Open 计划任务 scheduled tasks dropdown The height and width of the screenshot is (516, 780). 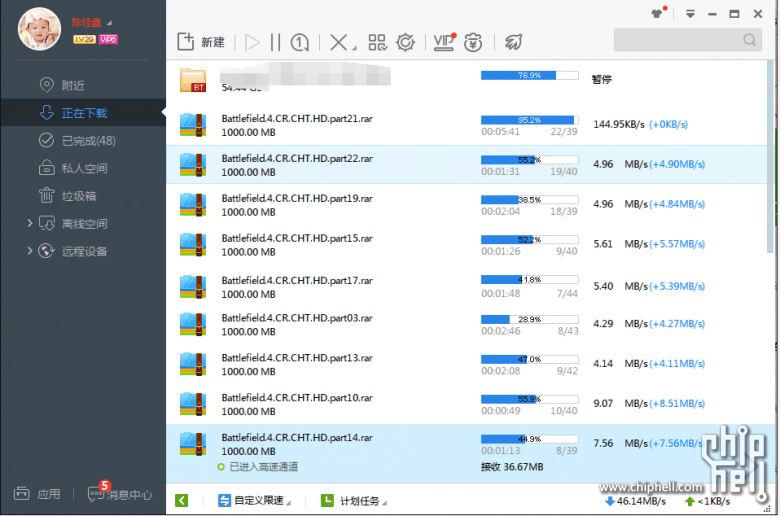pyautogui.click(x=354, y=501)
